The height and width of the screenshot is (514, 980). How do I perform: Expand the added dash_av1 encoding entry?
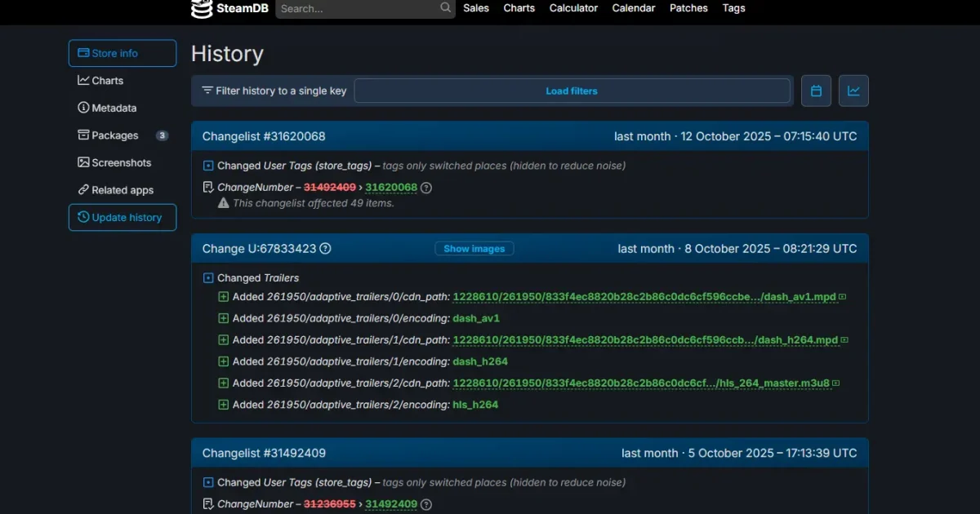(x=224, y=318)
